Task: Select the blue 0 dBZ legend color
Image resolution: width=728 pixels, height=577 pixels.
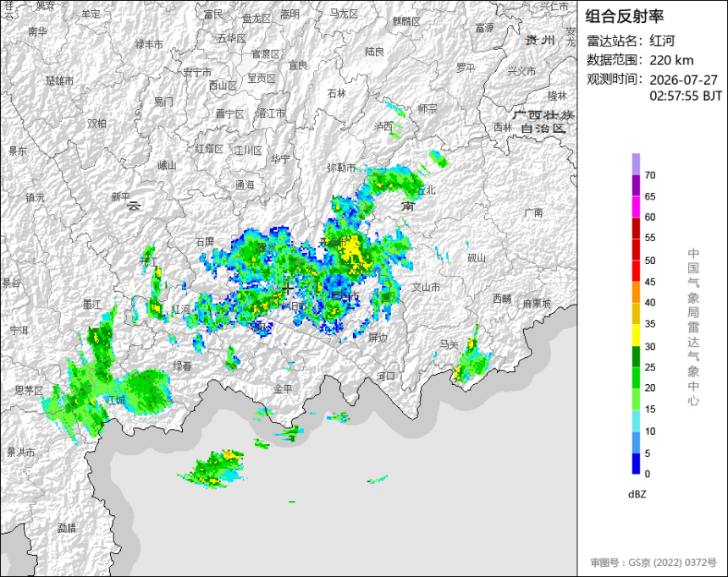Action: click(x=636, y=464)
